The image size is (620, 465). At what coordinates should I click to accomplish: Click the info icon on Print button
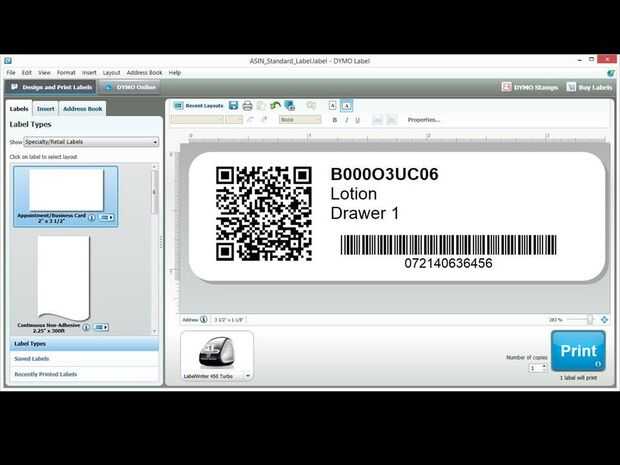coord(597,364)
